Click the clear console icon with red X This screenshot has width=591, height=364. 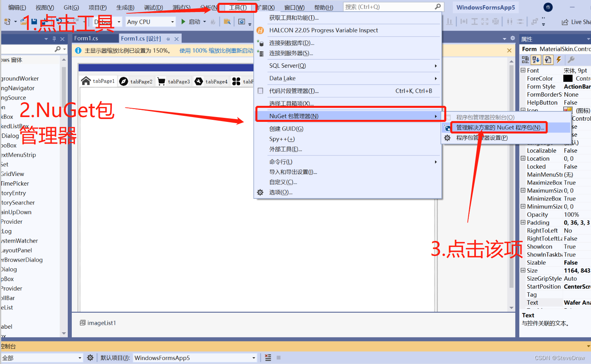pyautogui.click(x=268, y=358)
